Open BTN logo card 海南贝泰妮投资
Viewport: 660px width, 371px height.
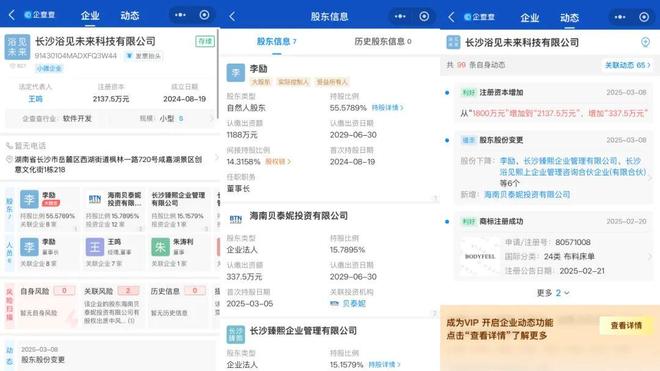[95, 199]
